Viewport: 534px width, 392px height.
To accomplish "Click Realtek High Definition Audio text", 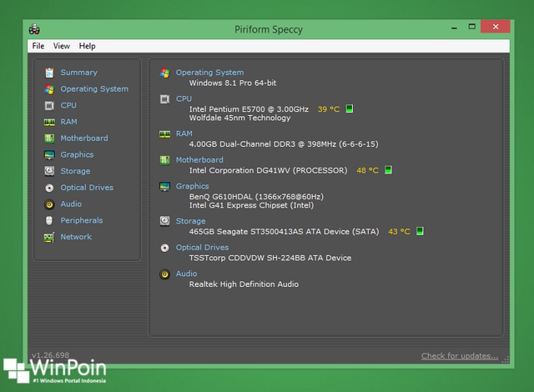I will pos(244,284).
